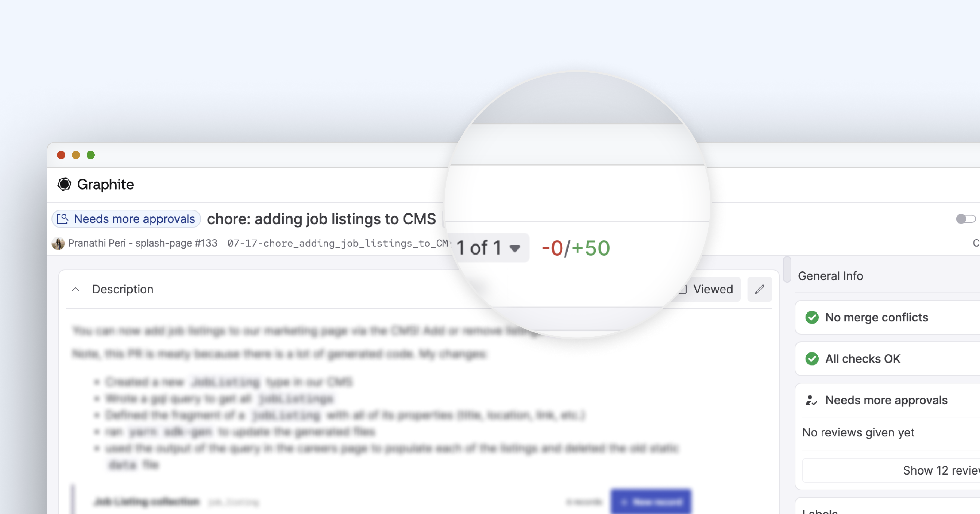
Task: Enable the top-right toggle control
Action: pyautogui.click(x=966, y=219)
